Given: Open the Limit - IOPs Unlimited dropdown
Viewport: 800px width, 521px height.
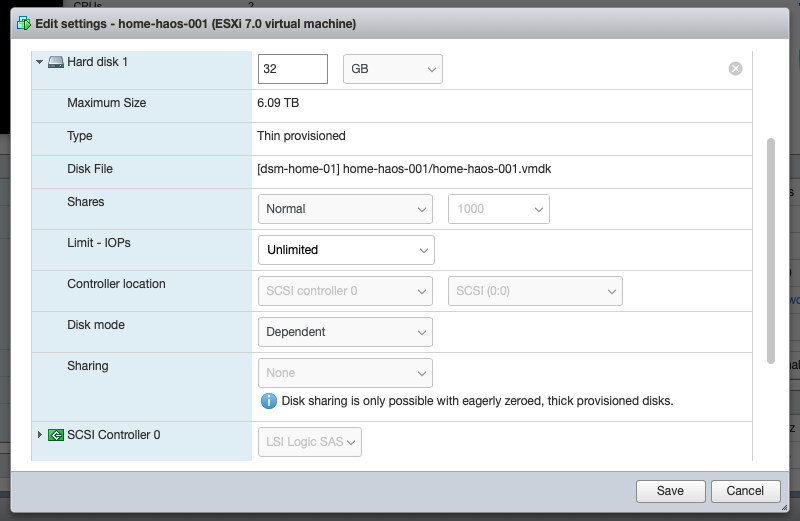Looking at the screenshot, I should (x=345, y=250).
